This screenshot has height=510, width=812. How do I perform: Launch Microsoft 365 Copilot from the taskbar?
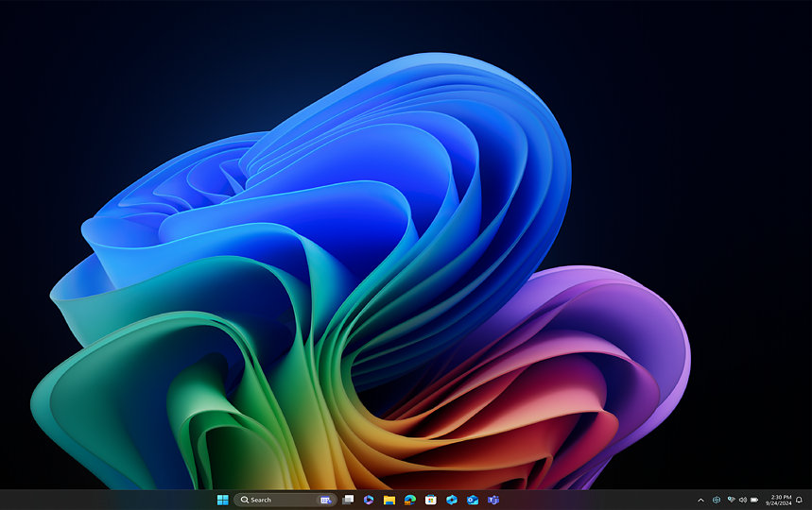(369, 500)
